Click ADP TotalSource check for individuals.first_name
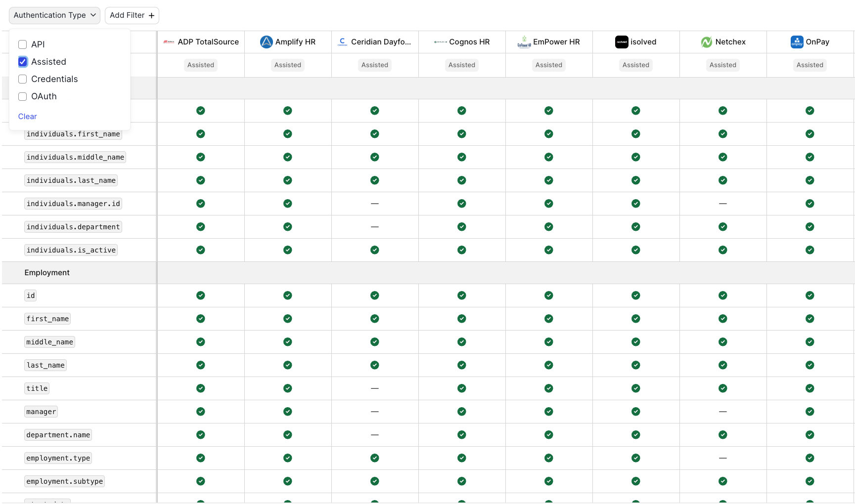This screenshot has height=504, width=855. 201,134
